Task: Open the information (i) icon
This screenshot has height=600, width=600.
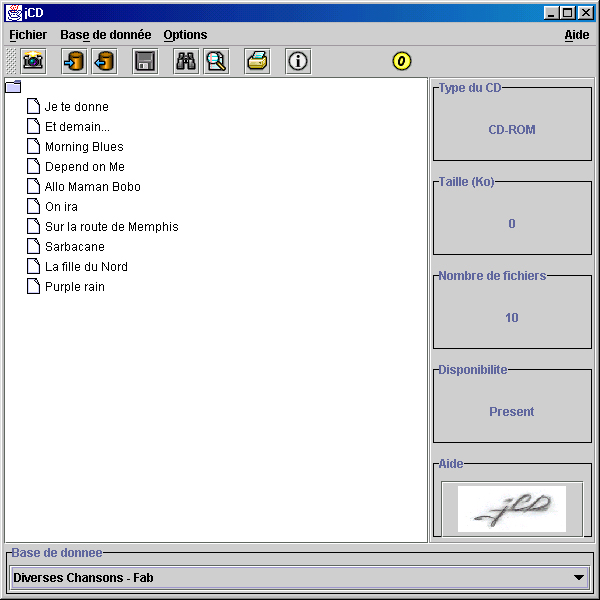Action: click(x=297, y=61)
